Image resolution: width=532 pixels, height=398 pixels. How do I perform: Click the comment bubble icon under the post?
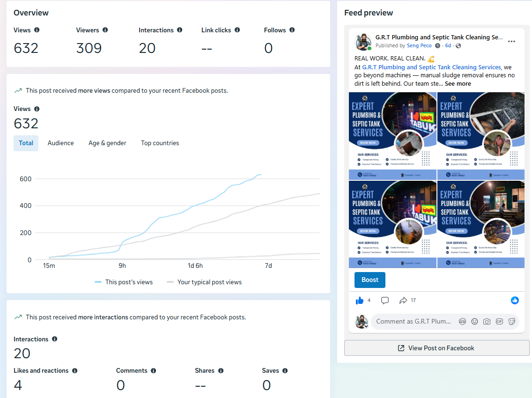pyautogui.click(x=385, y=301)
